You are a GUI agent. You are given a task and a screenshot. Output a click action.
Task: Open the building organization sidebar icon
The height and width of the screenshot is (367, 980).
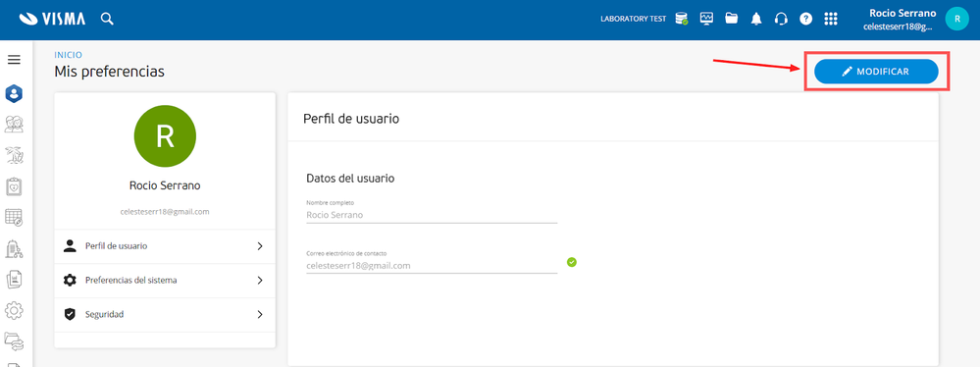click(14, 248)
